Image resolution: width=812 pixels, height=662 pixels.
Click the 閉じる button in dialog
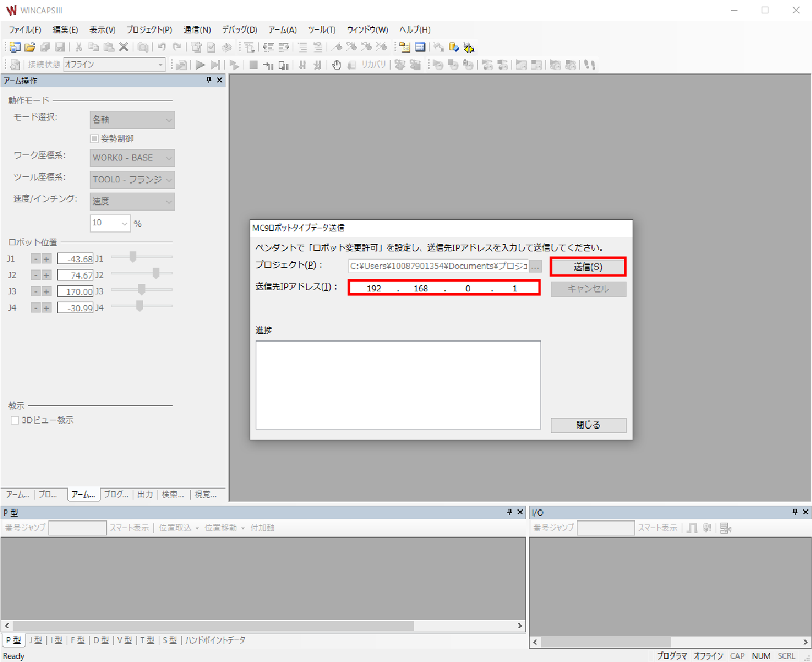(x=588, y=425)
